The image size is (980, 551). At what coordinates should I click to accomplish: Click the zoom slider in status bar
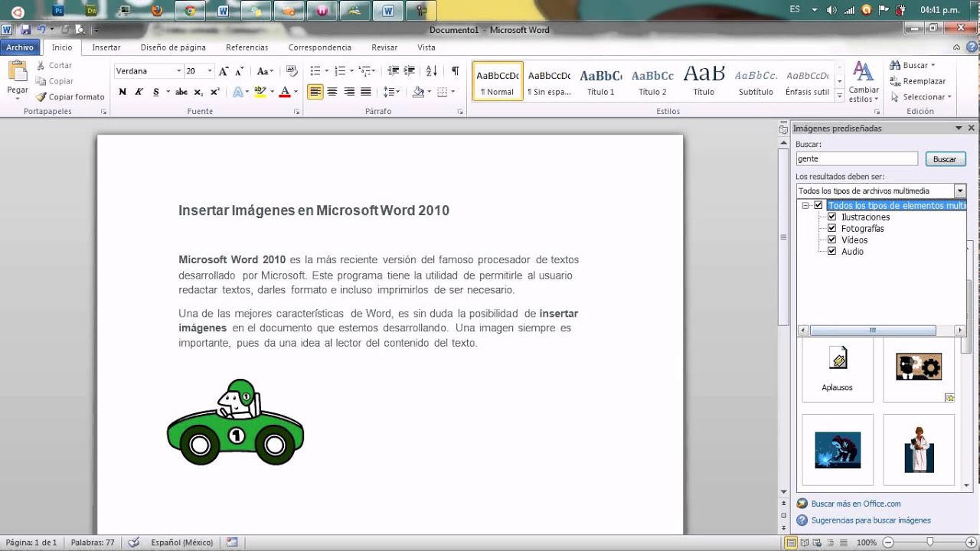(x=929, y=542)
